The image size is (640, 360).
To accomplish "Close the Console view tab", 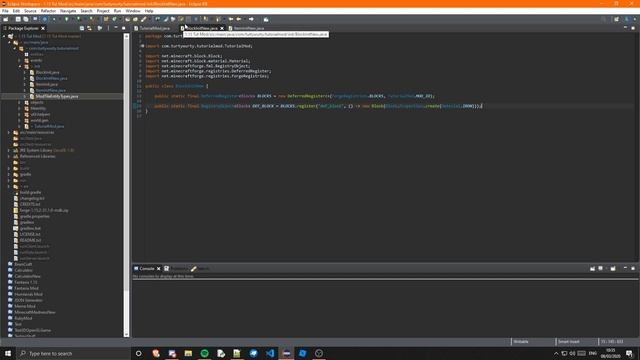I will point(159,269).
